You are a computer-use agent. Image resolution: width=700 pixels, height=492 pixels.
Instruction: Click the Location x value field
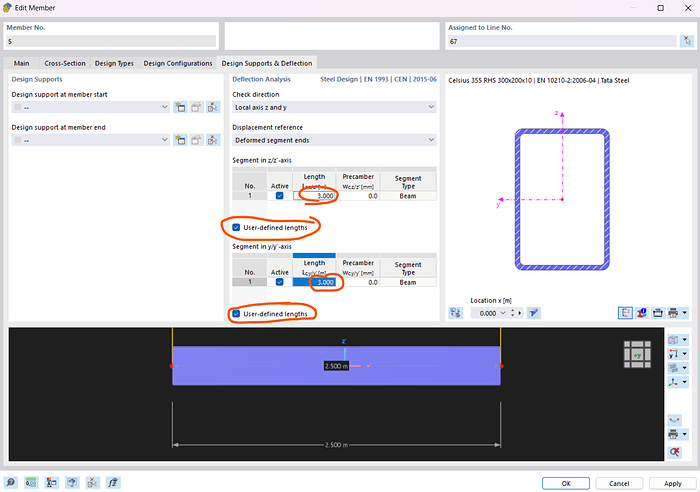click(490, 313)
